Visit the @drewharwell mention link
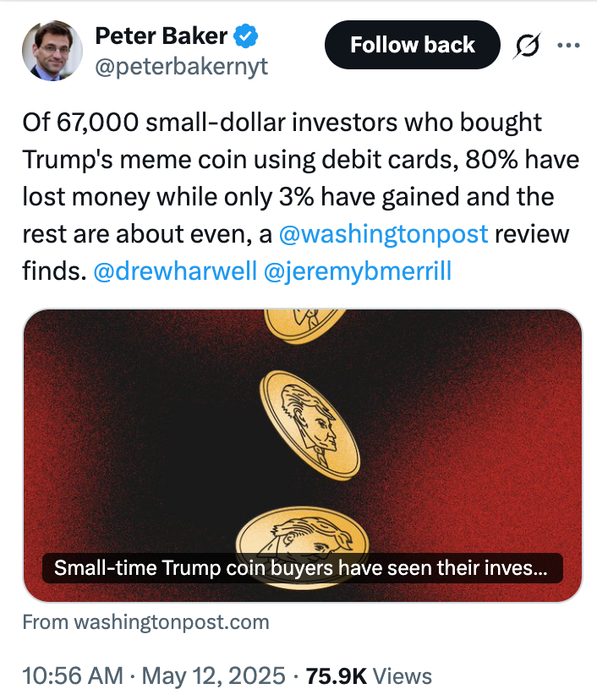597x700 pixels. [174, 272]
